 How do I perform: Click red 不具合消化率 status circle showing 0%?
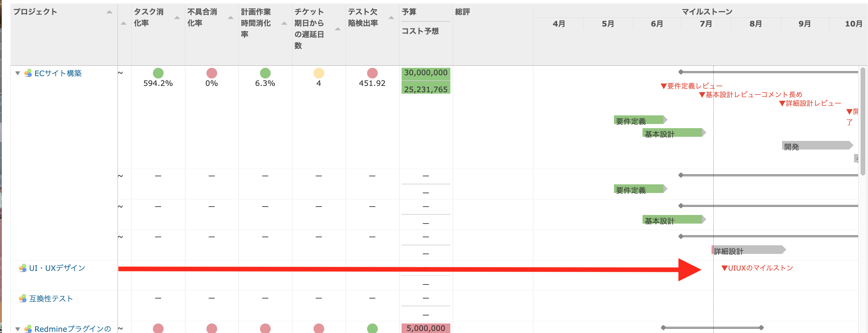(x=211, y=73)
